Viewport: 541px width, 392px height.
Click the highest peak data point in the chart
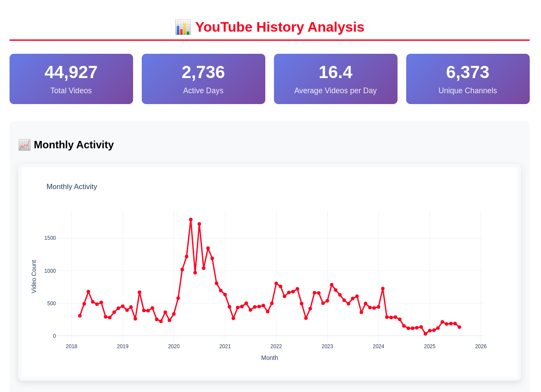191,220
